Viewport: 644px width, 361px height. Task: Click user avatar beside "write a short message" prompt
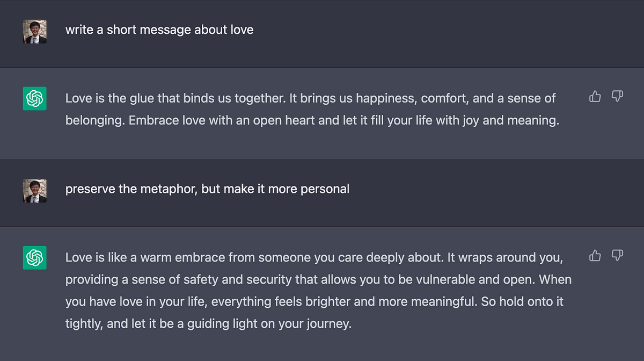pyautogui.click(x=35, y=32)
